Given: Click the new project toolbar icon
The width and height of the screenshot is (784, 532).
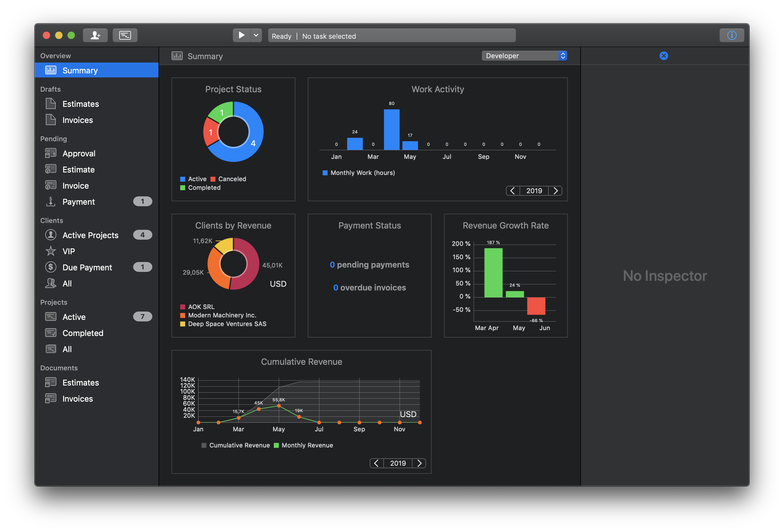Looking at the screenshot, I should click(x=125, y=35).
